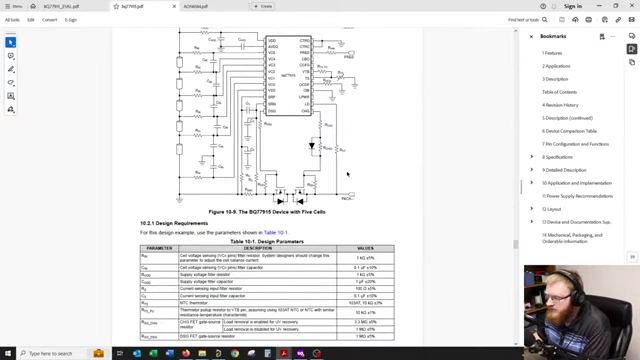Switch to the AON6884.pdf tab
640x360 pixels.
(196, 6)
